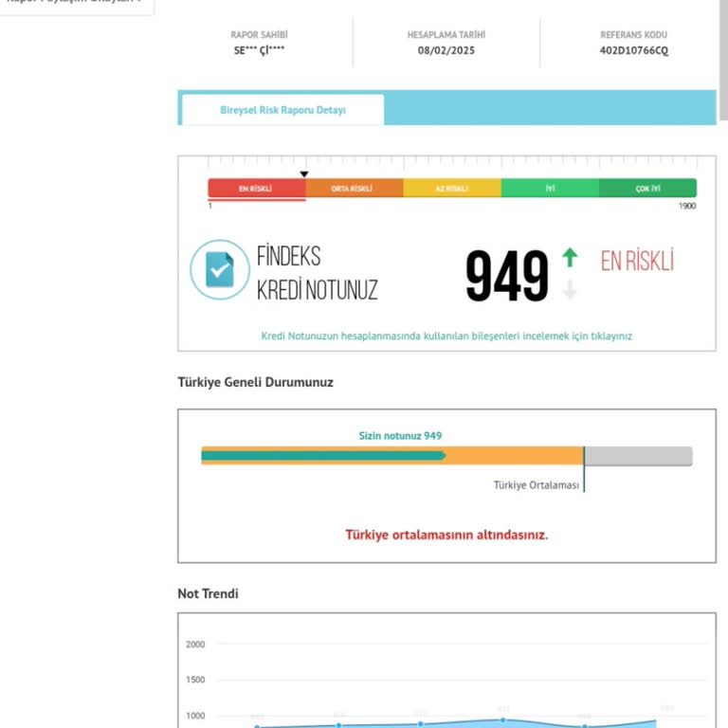Click the red EN RİSKLİ rating text
The width and height of the screenshot is (728, 728).
pyautogui.click(x=637, y=261)
